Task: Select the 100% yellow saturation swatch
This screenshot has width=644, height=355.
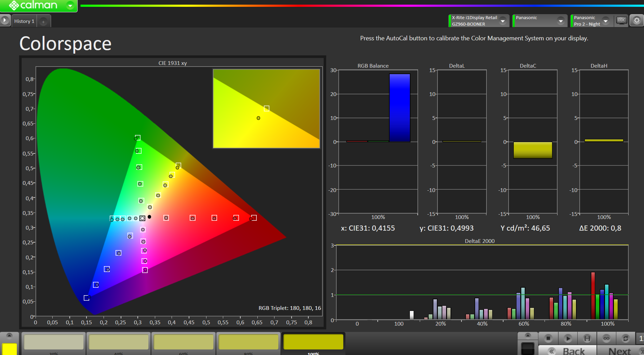Action: click(x=313, y=342)
